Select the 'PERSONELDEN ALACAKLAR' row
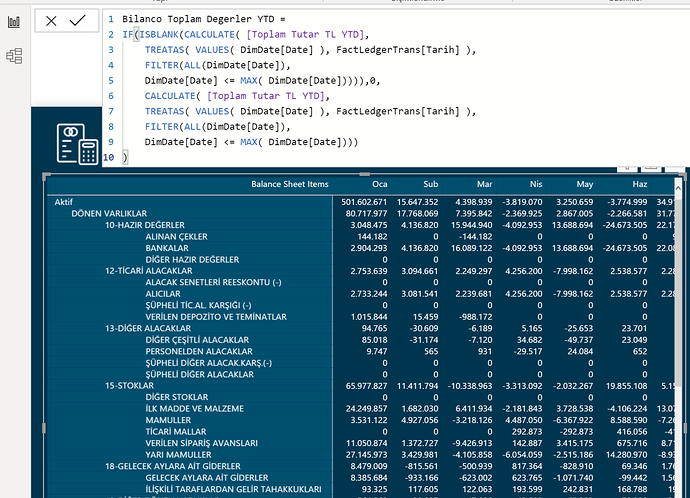690x498 pixels. tap(199, 351)
